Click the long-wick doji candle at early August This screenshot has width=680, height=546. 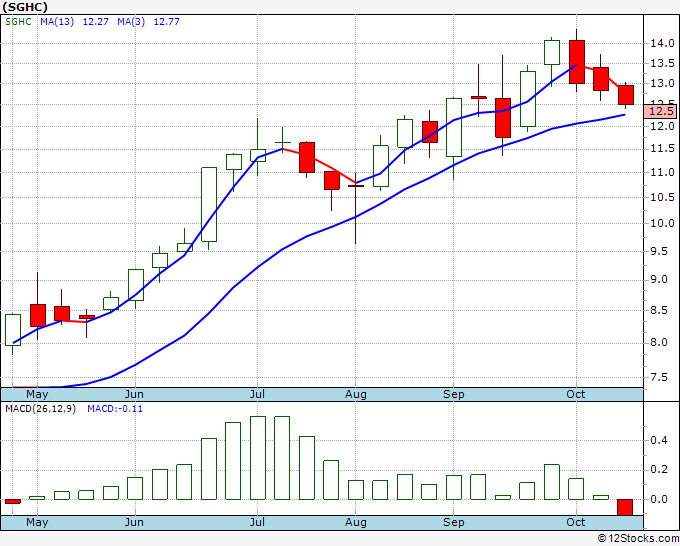tap(355, 186)
